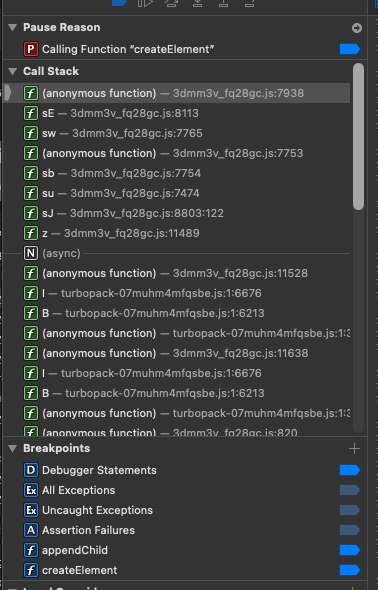Click the D icon for Debugger Statements
Image resolution: width=378 pixels, height=590 pixels.
(x=31, y=470)
